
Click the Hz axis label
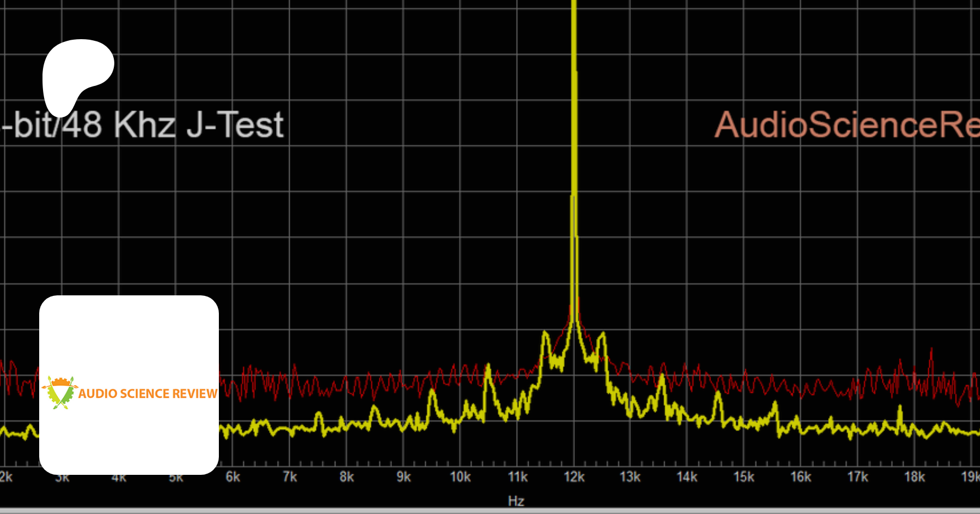pyautogui.click(x=516, y=501)
